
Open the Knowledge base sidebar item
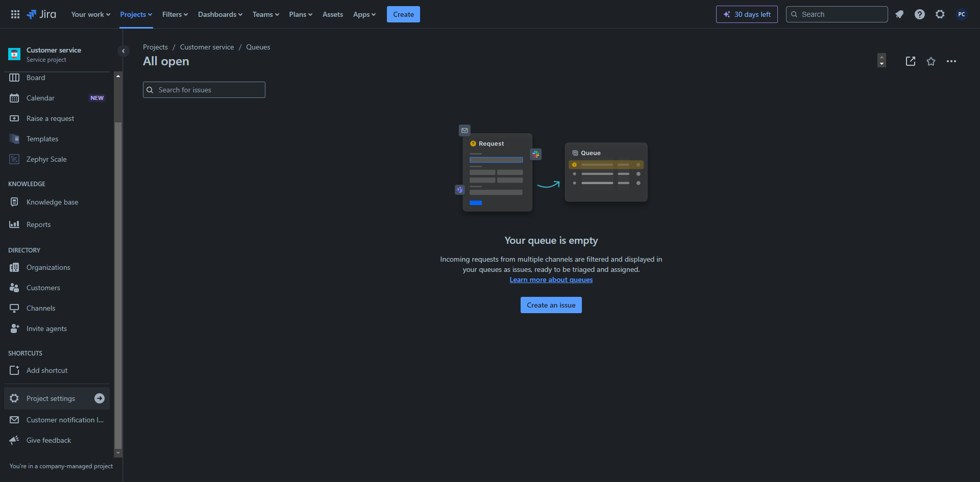57,202
